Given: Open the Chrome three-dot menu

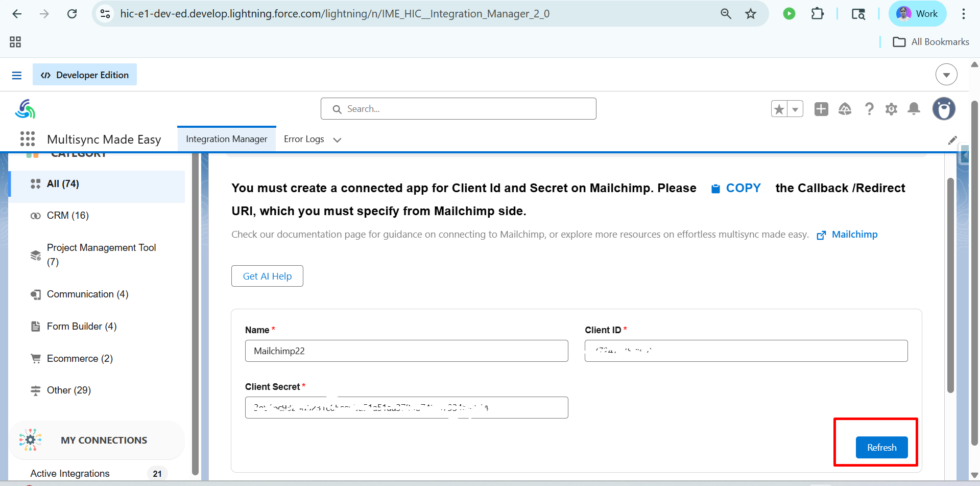Looking at the screenshot, I should (x=964, y=14).
